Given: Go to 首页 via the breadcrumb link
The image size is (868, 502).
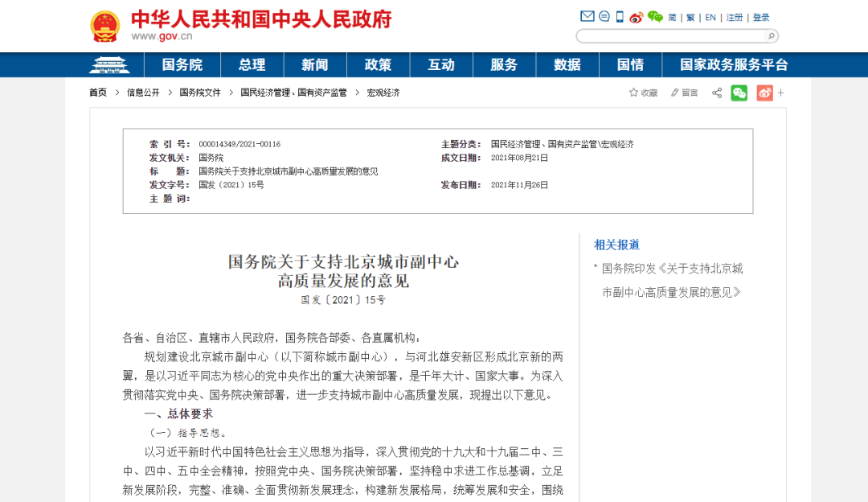Looking at the screenshot, I should pyautogui.click(x=97, y=93).
